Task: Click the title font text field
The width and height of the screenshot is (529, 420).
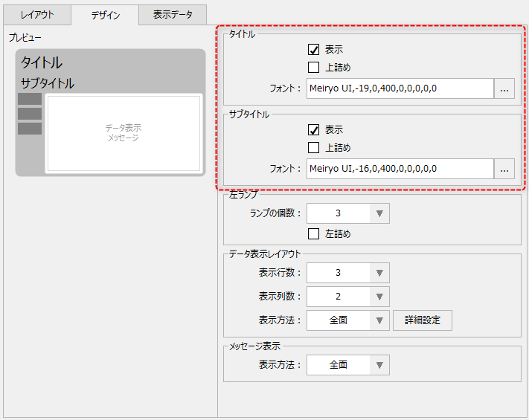Action: point(400,89)
